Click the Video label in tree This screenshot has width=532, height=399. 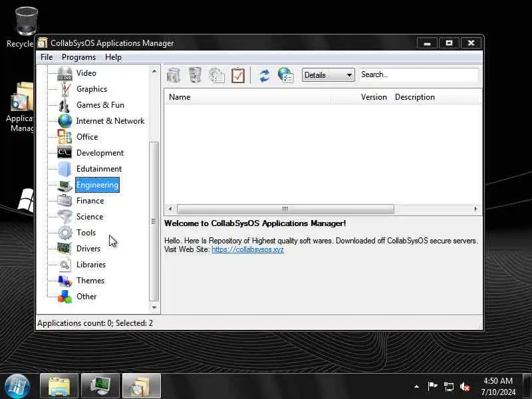point(86,73)
